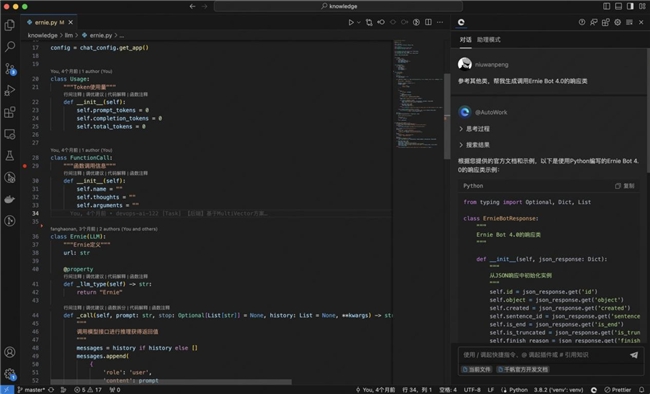Image resolution: width=650 pixels, height=394 pixels.
Task: Toggle the bottom panel layout
Action: pyautogui.click(x=618, y=6)
